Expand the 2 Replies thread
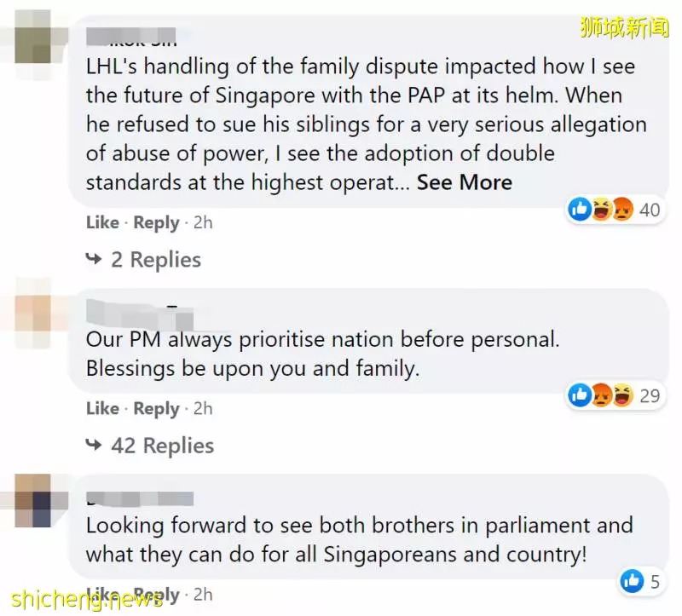682x616 pixels. [x=156, y=260]
